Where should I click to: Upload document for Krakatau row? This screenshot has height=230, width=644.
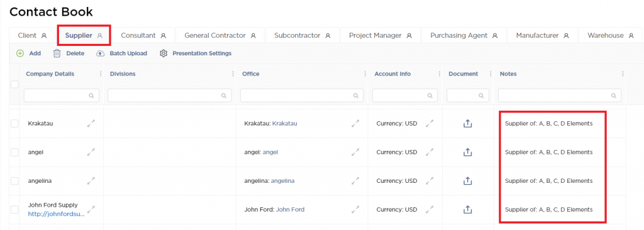click(x=467, y=124)
